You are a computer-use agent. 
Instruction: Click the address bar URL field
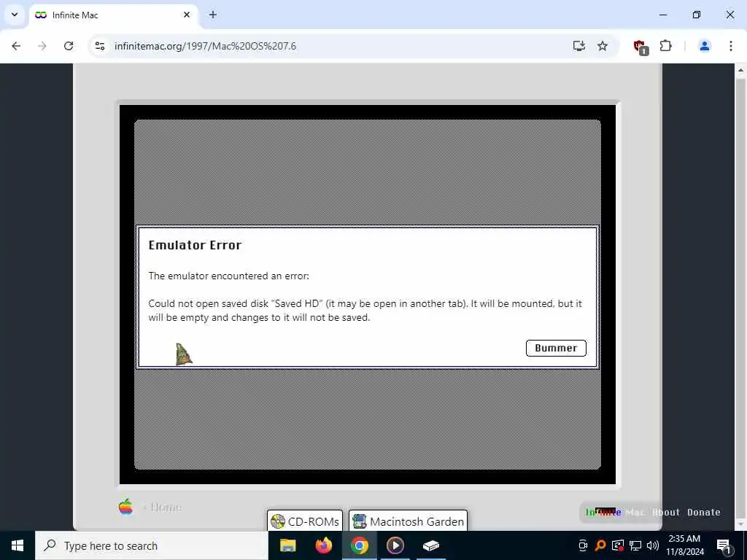[333, 46]
